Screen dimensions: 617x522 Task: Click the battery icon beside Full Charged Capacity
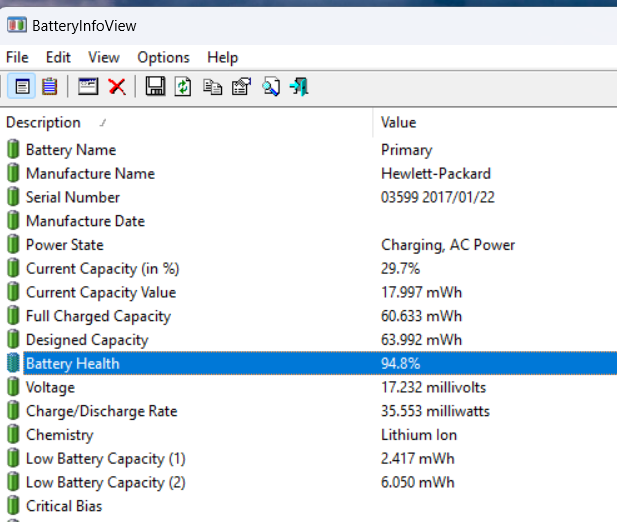coord(13,315)
